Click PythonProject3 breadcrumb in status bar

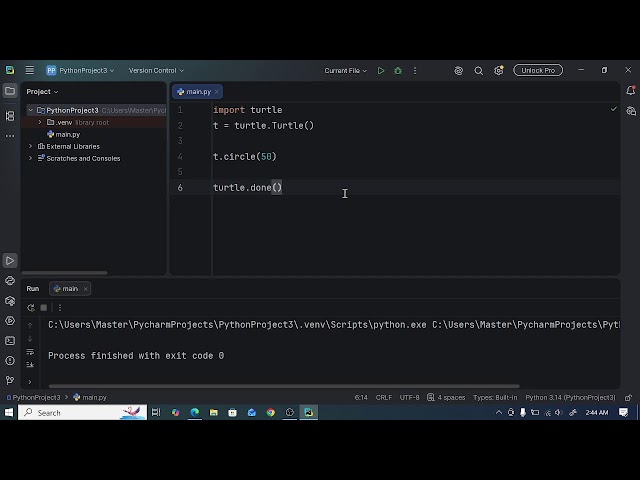(34, 397)
